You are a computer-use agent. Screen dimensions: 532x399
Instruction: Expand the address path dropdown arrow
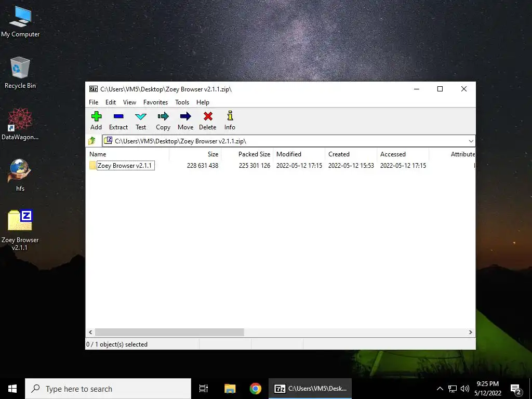[x=471, y=141]
